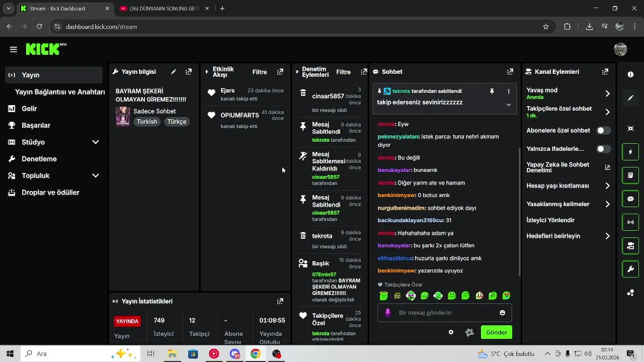644x362 pixels.
Task: Click the three-circles icon at the bottom of the right sidebar
Action: tap(630, 293)
